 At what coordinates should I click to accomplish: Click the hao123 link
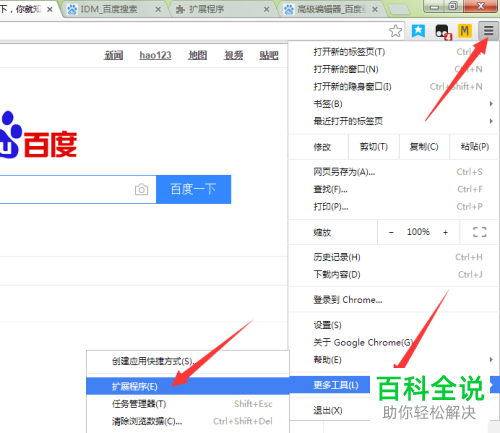[155, 55]
